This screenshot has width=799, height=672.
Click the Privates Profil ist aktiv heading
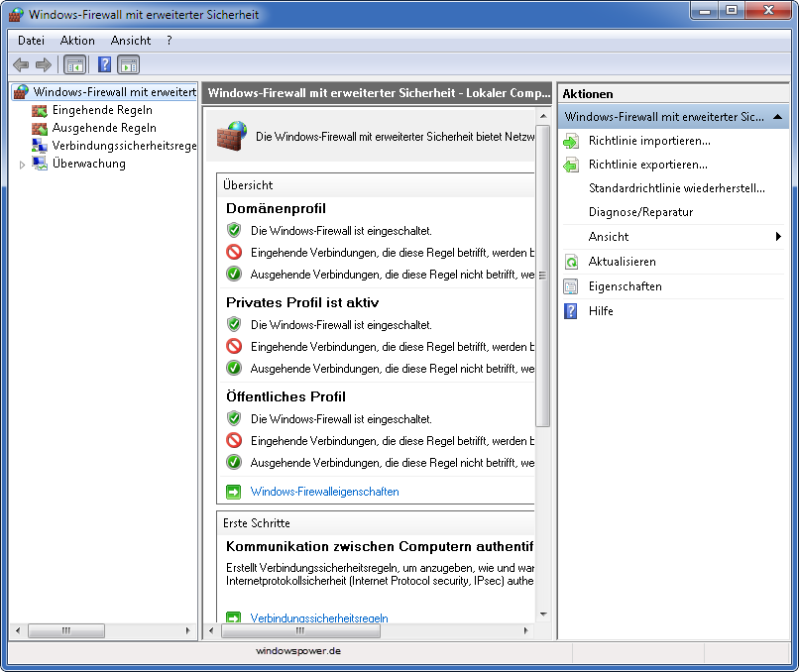302,302
